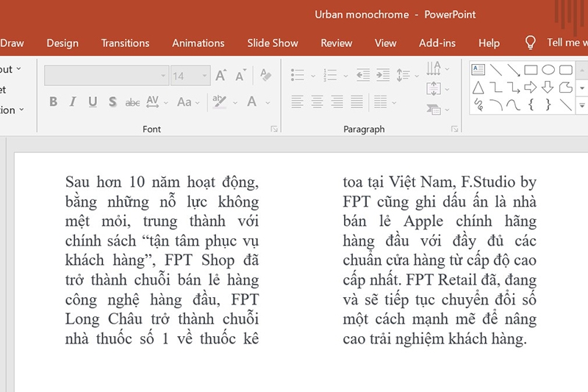Open font name dropdown arrow

pos(163,76)
